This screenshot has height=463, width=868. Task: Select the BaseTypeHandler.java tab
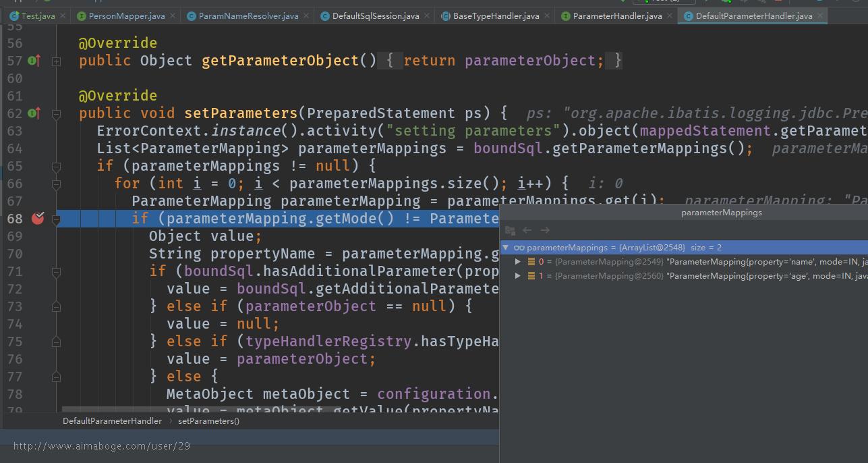496,16
